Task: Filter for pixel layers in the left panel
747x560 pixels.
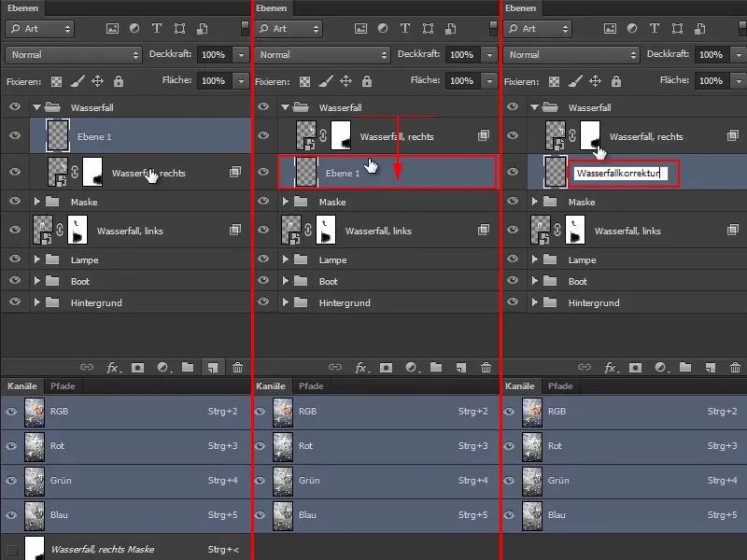Action: (112, 29)
